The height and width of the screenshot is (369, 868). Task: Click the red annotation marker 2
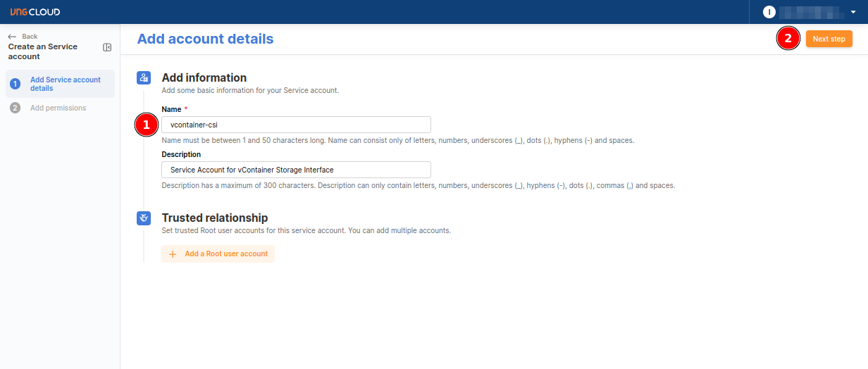click(788, 39)
